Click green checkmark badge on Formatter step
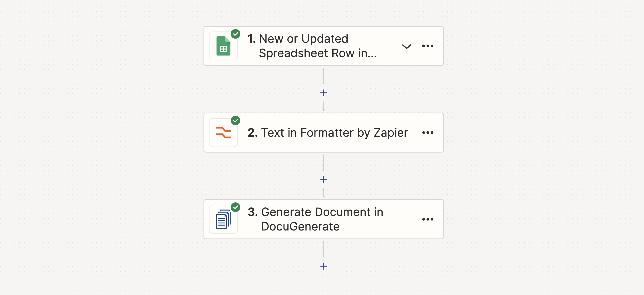Image resolution: width=644 pixels, height=295 pixels. pos(235,121)
